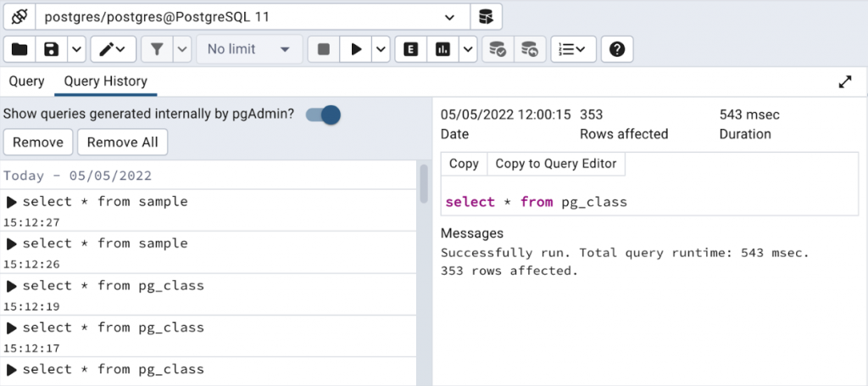
Task: Open the help question mark icon
Action: [x=617, y=49]
